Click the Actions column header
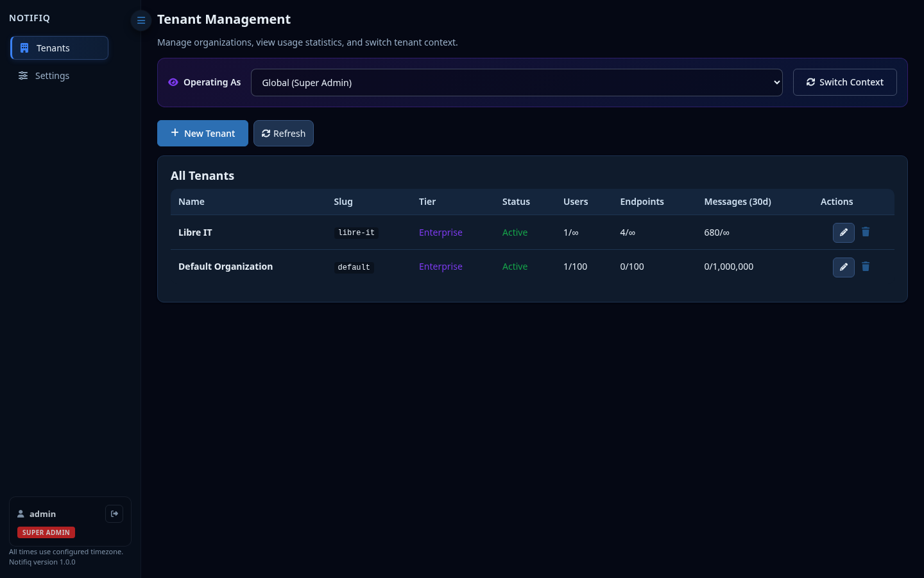Image resolution: width=924 pixels, height=578 pixels. 837,202
